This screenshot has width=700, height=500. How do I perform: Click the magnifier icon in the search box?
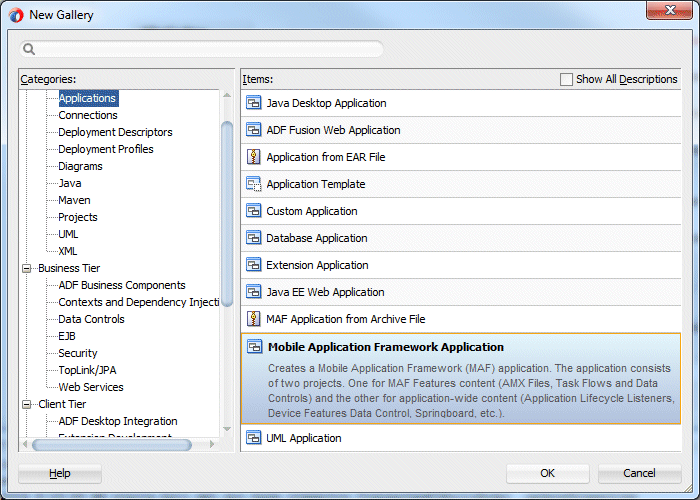click(29, 49)
